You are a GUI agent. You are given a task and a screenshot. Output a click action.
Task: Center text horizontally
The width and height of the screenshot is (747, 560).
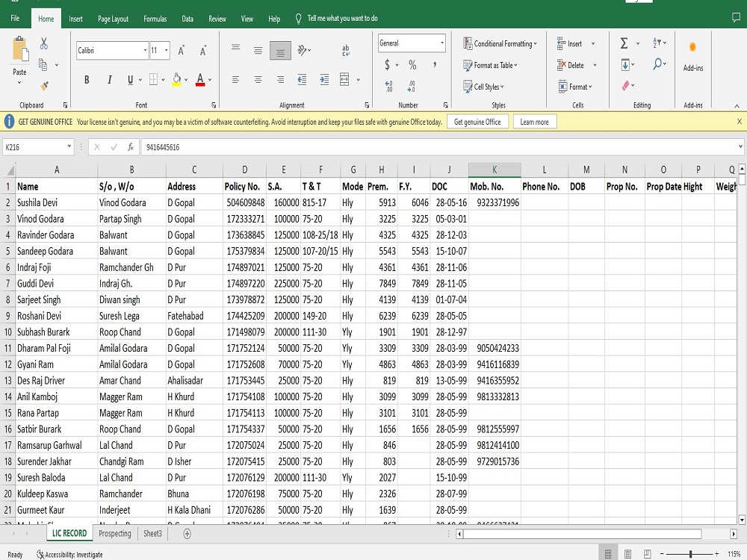click(x=258, y=80)
